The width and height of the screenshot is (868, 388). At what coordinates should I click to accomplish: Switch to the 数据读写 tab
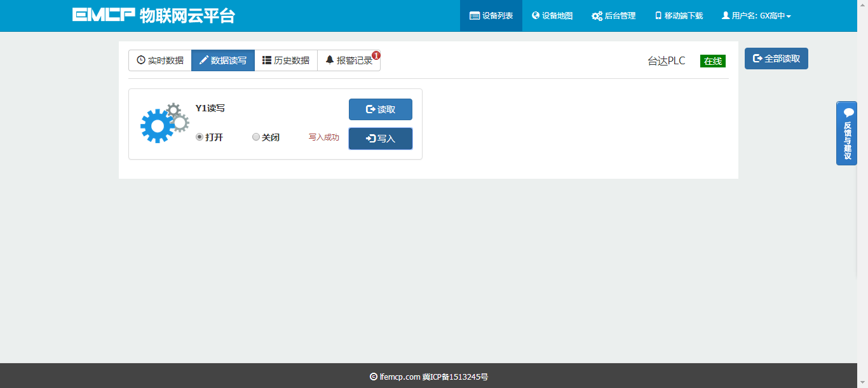point(223,60)
